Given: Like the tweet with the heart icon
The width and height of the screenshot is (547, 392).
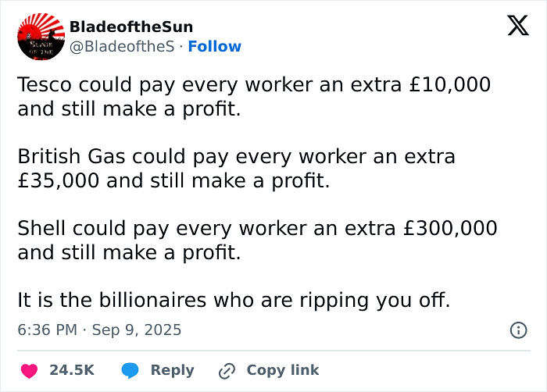Looking at the screenshot, I should click(x=29, y=370).
